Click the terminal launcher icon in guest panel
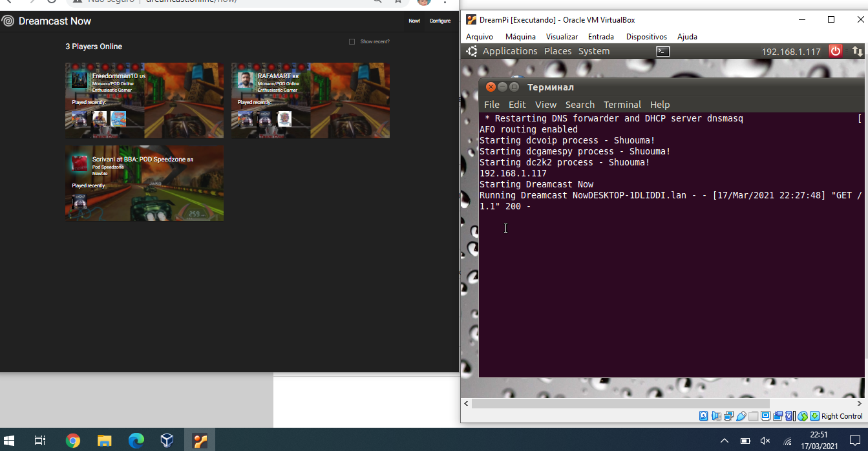 coord(662,51)
